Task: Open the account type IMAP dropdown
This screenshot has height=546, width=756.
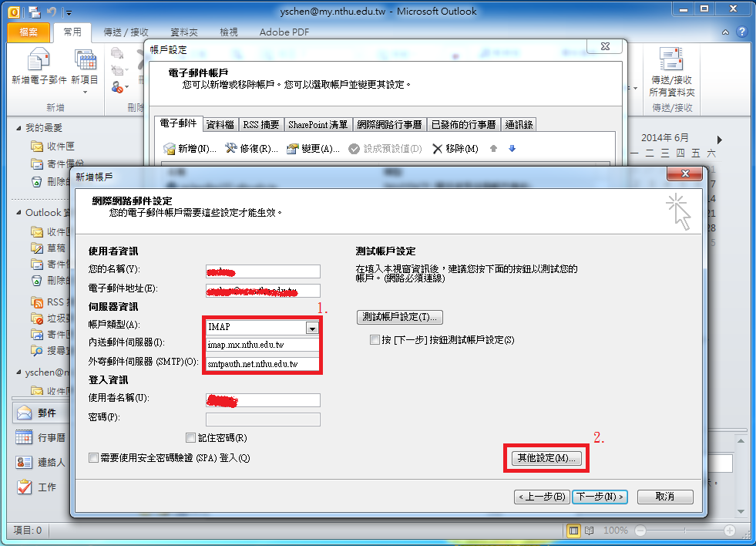Action: [312, 328]
